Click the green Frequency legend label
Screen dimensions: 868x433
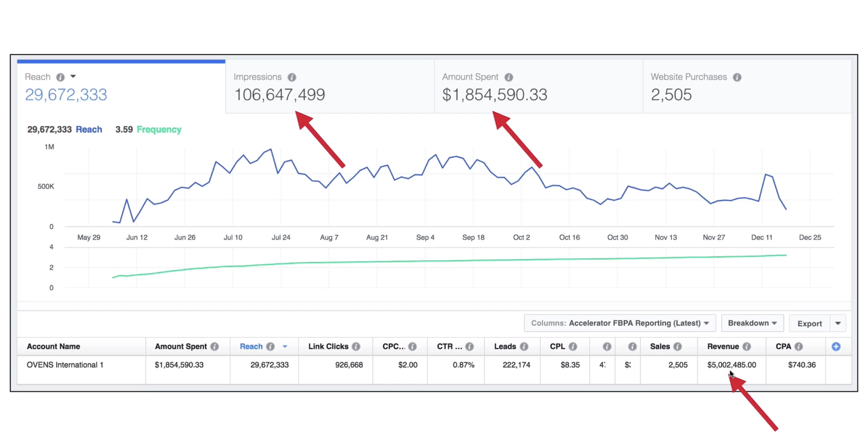[159, 129]
